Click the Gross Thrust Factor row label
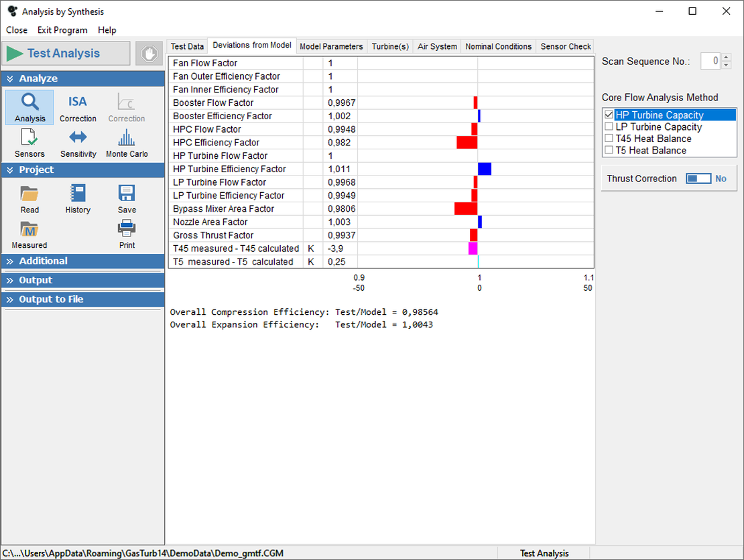The height and width of the screenshot is (560, 744). [213, 235]
